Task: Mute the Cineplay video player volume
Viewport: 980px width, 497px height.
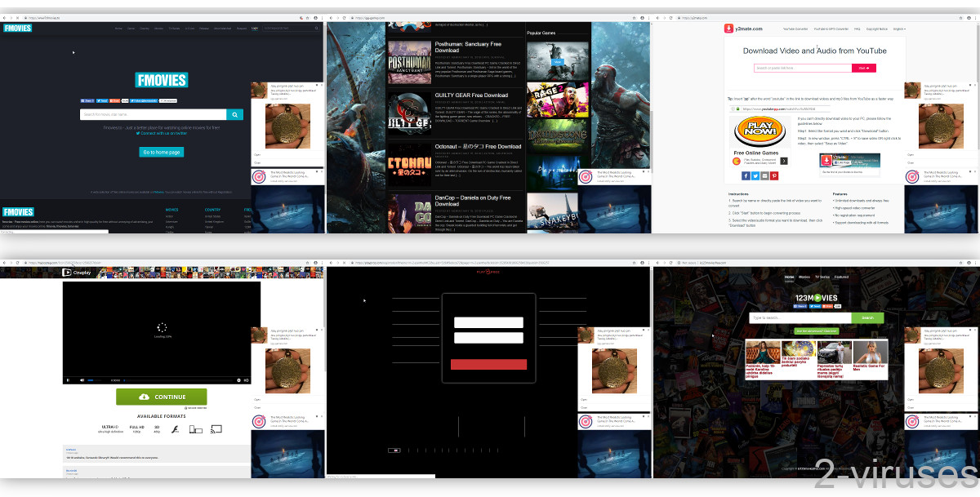Action: [x=82, y=380]
